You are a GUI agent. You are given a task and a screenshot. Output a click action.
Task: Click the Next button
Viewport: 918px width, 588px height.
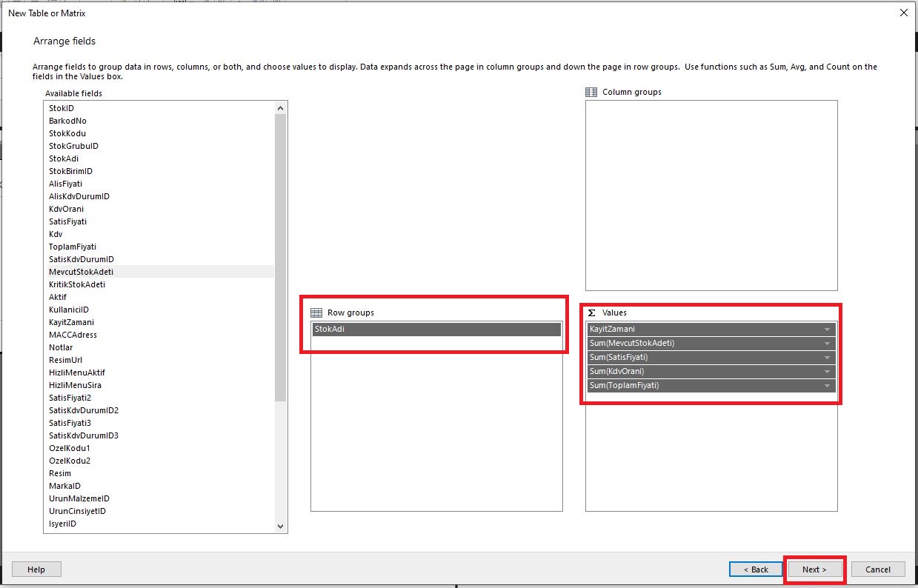[x=814, y=569]
